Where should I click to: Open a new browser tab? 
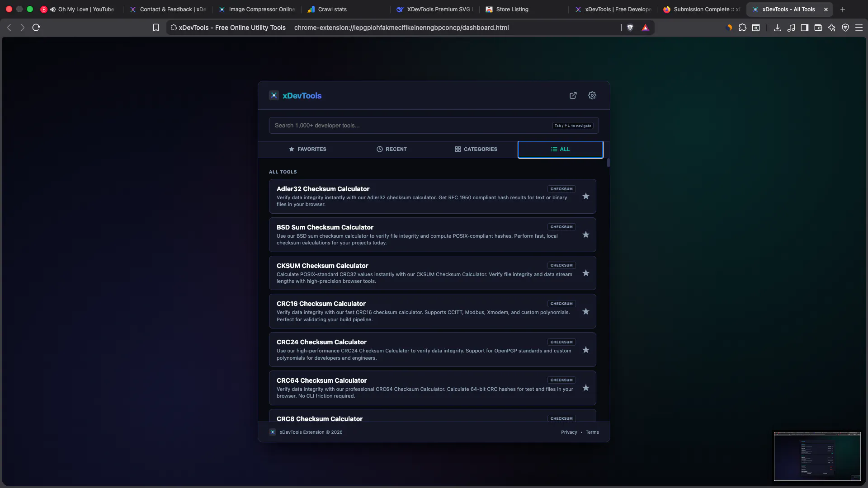[x=843, y=9]
